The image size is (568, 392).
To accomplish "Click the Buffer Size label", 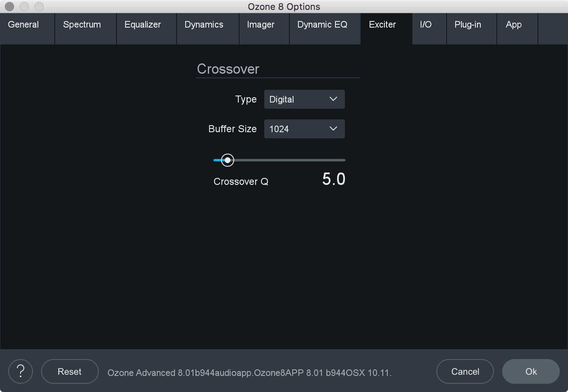I will (233, 129).
